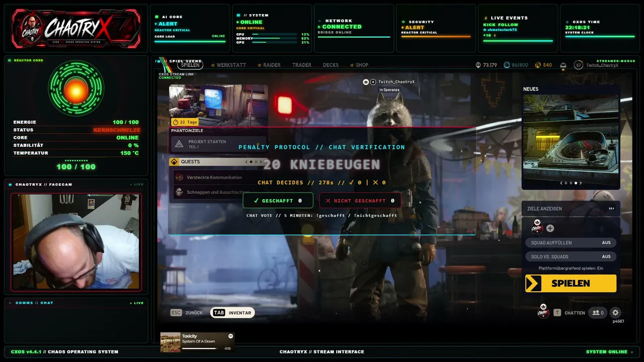Invite player via plus next to Twitch_ChaotryX
The height and width of the screenshot is (362, 644).
pos(373,82)
